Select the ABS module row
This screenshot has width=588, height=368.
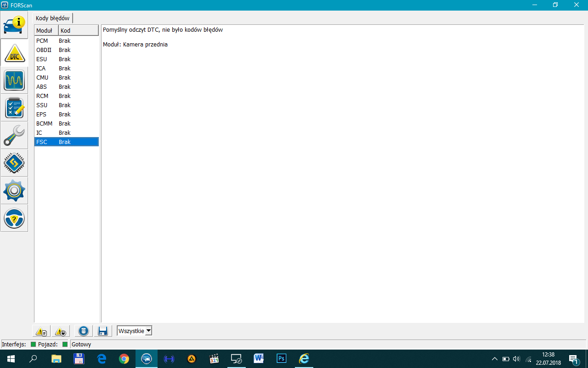[x=66, y=87]
